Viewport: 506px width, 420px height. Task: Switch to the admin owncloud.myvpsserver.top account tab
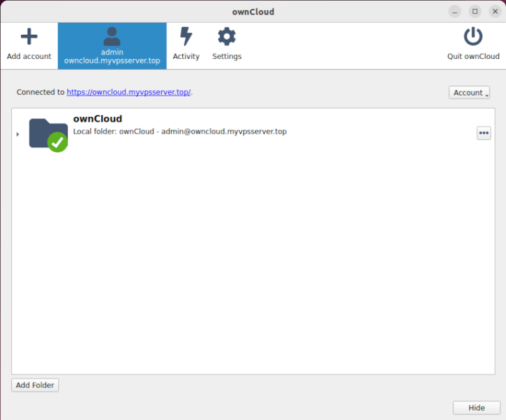click(x=112, y=46)
